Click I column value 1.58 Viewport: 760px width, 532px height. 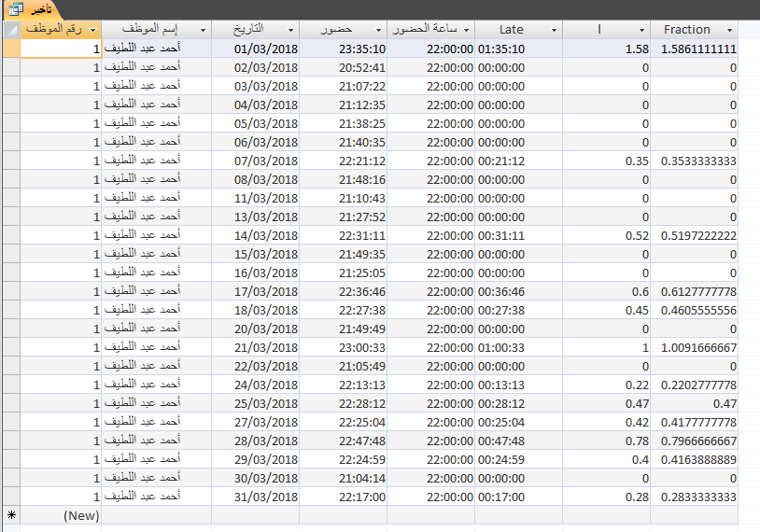coord(606,49)
